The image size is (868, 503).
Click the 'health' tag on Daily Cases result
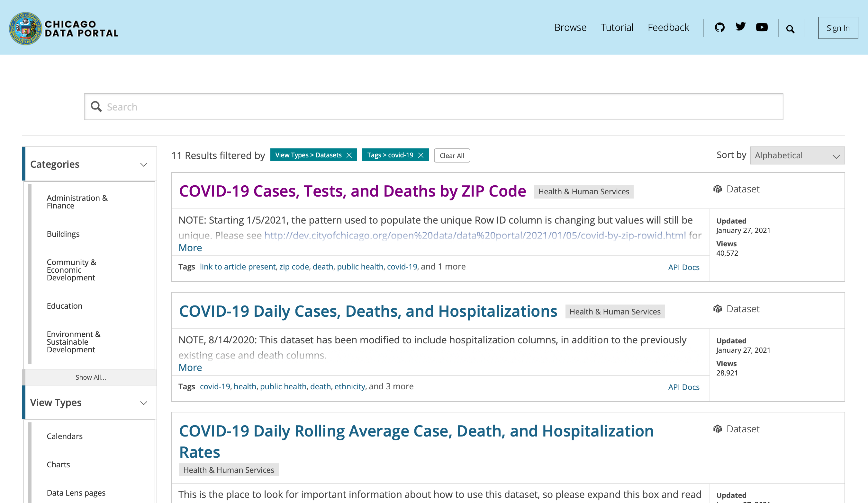tap(245, 386)
